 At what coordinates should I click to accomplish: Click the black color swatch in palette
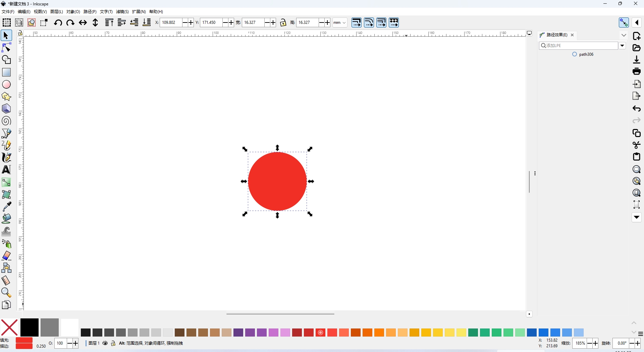30,327
